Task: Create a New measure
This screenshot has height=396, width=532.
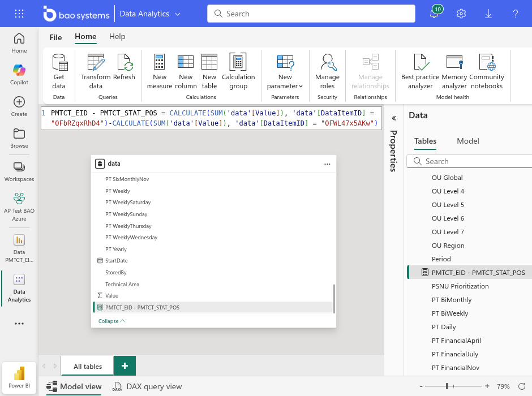Action: 160,71
